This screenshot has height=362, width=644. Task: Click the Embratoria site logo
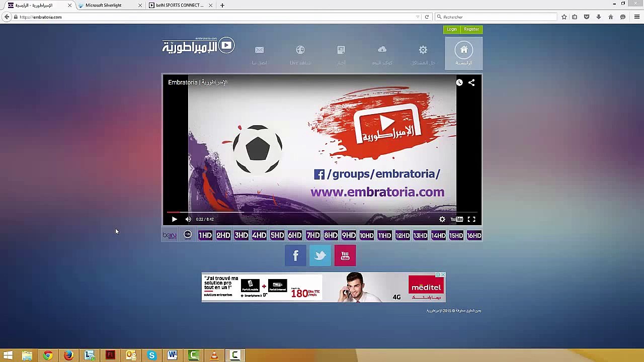[198, 46]
